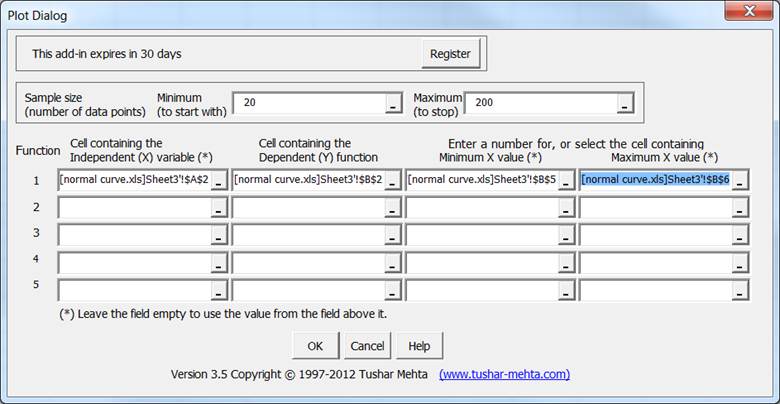780x404 pixels.
Task: Click the range selector icon in Minimum sample size field
Action: [393, 104]
